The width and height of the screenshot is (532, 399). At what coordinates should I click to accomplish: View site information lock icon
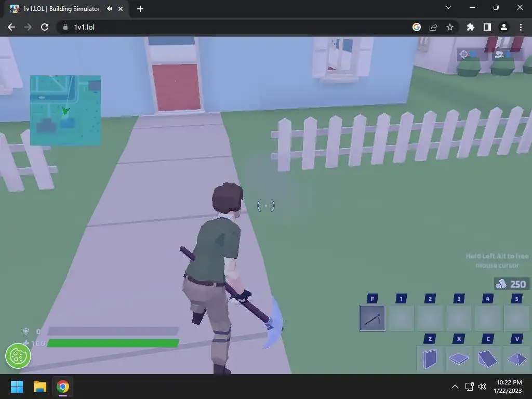pyautogui.click(x=65, y=27)
